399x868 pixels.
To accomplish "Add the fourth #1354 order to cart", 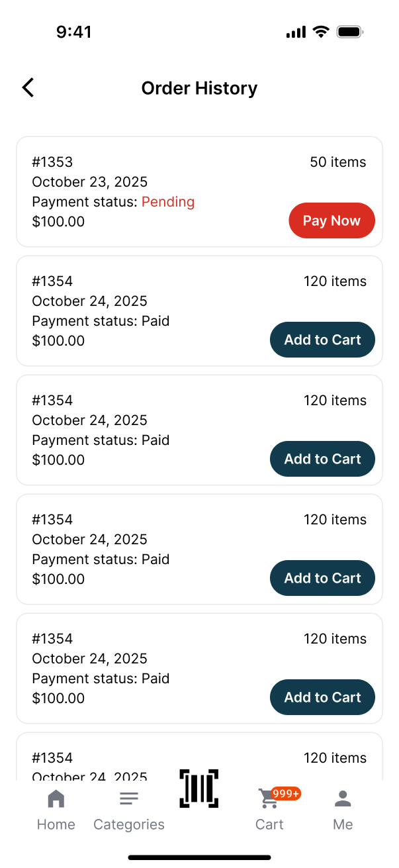I will point(322,697).
